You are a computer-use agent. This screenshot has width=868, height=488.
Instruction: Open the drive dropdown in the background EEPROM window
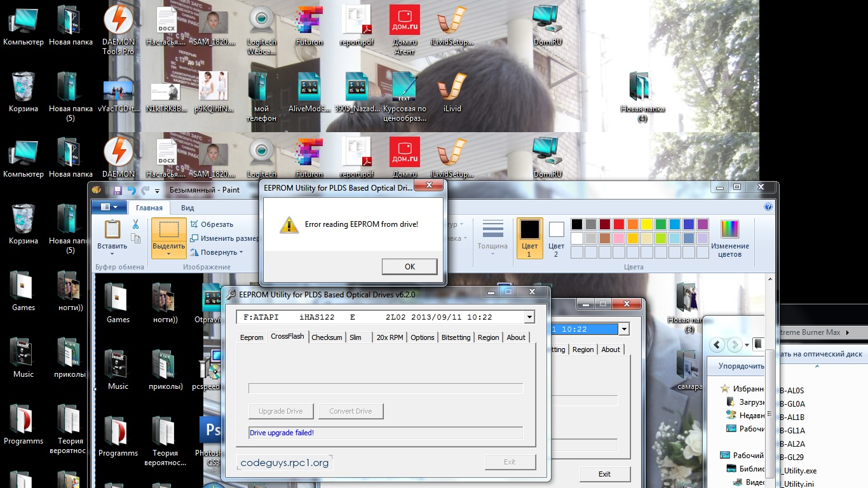[624, 329]
